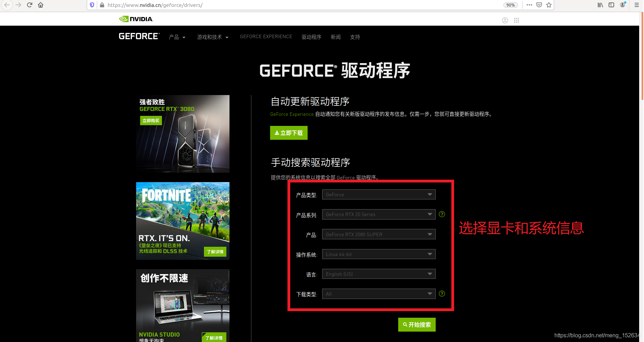Open the Fortnite RTX banner image
Viewport: 644px width, 342px height.
point(183,221)
